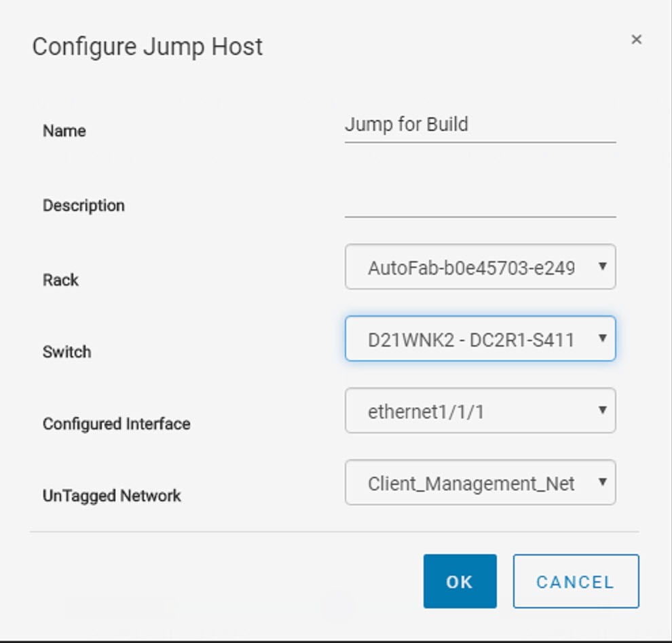Click the Switch label
Image resolution: width=672 pixels, height=643 pixels.
coord(67,352)
